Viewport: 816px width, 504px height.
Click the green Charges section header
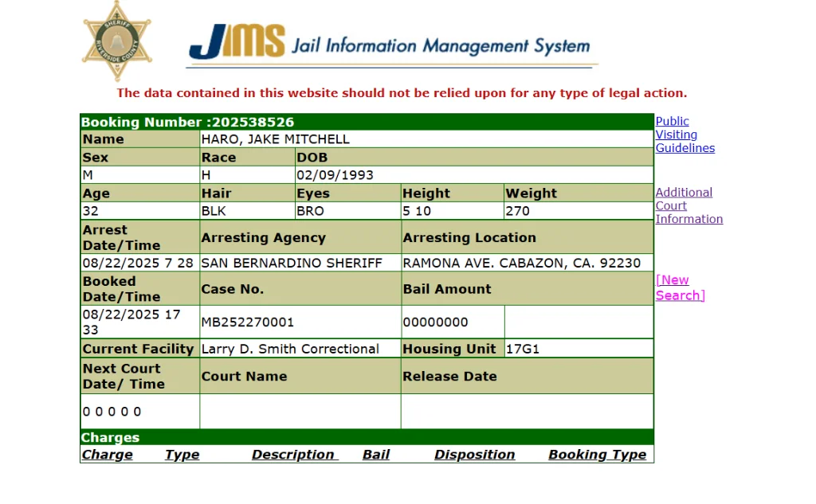pyautogui.click(x=367, y=437)
